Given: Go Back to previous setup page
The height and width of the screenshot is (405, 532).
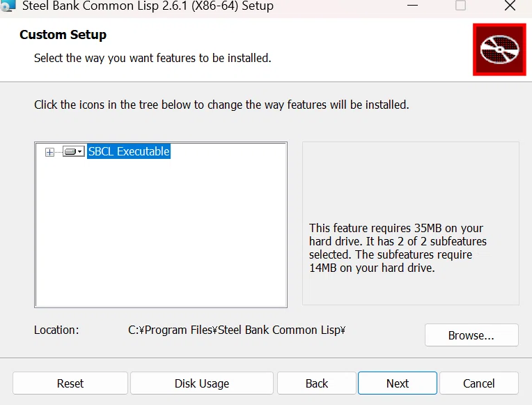Looking at the screenshot, I should [317, 383].
